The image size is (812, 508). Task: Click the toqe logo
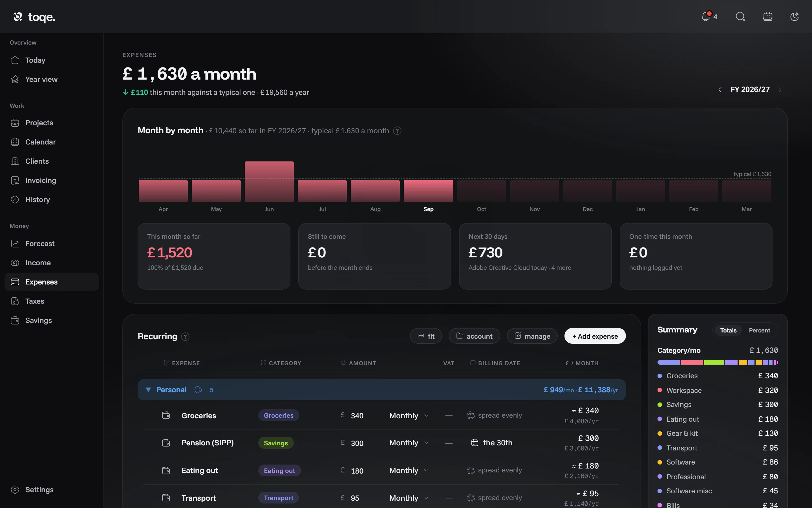[34, 17]
